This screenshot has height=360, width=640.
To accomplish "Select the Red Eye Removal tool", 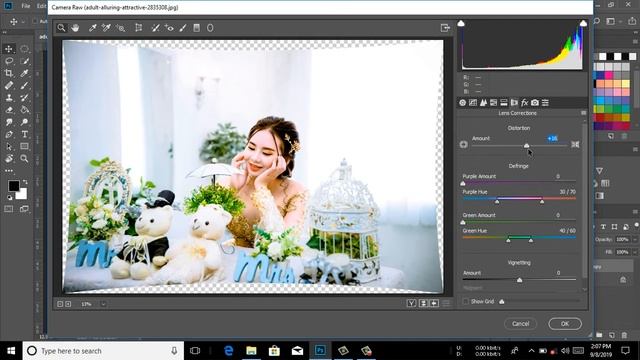I will click(x=169, y=28).
